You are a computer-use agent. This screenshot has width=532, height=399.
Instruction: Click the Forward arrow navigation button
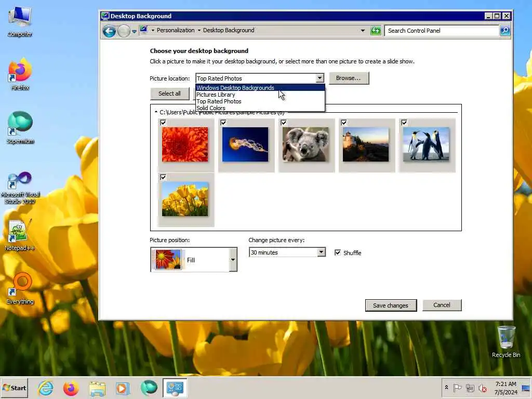pyautogui.click(x=124, y=31)
